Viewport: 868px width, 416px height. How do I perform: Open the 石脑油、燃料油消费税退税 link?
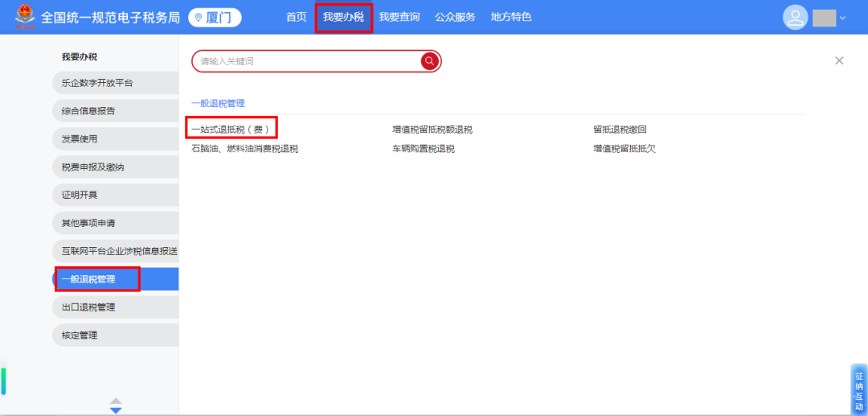tap(244, 149)
